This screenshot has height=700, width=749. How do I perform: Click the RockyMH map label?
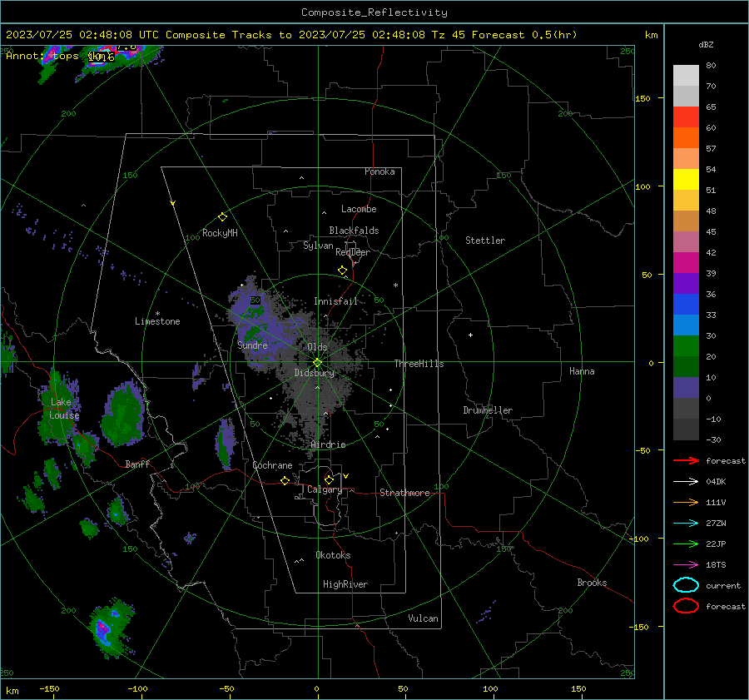220,233
